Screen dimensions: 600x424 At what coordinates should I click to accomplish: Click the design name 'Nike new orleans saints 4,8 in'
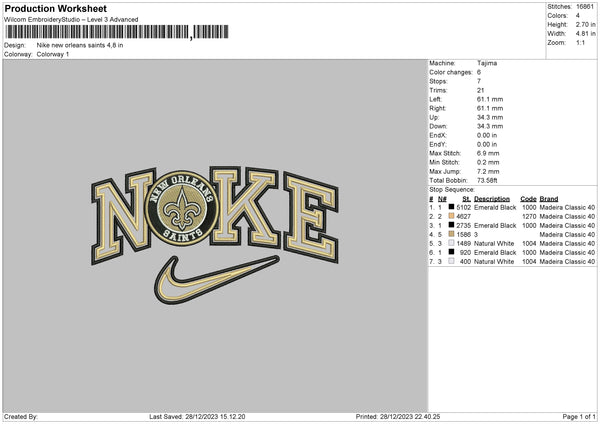click(80, 45)
